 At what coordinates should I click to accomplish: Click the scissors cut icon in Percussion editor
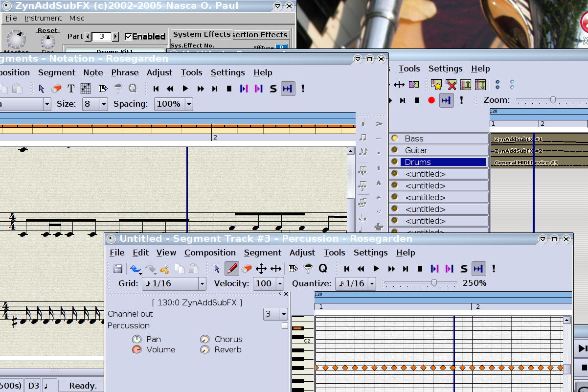click(165, 269)
